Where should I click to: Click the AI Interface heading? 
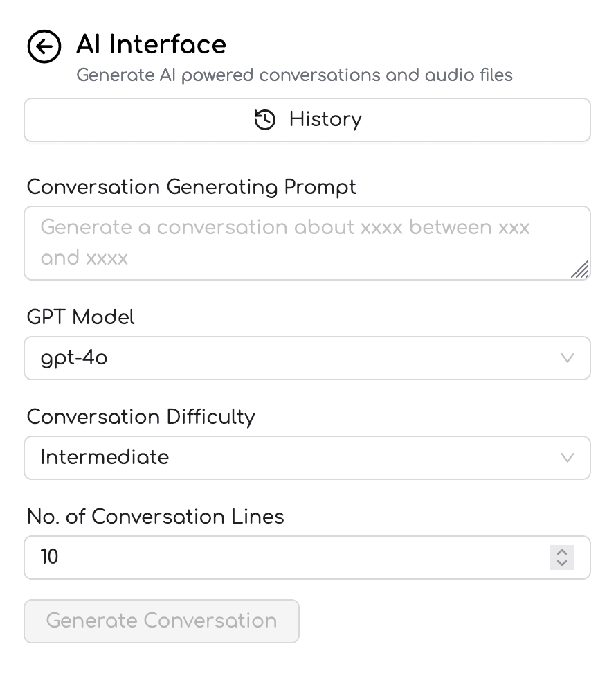pyautogui.click(x=151, y=45)
